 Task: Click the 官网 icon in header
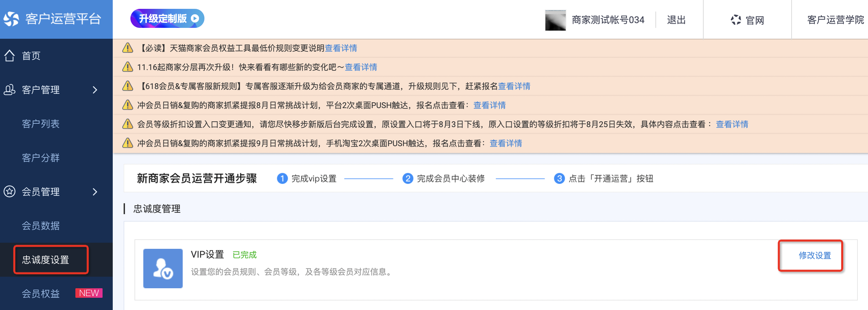coord(736,20)
